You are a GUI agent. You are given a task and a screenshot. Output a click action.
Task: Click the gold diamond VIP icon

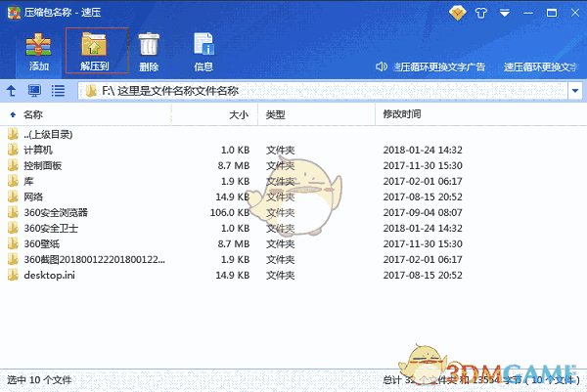(x=458, y=13)
